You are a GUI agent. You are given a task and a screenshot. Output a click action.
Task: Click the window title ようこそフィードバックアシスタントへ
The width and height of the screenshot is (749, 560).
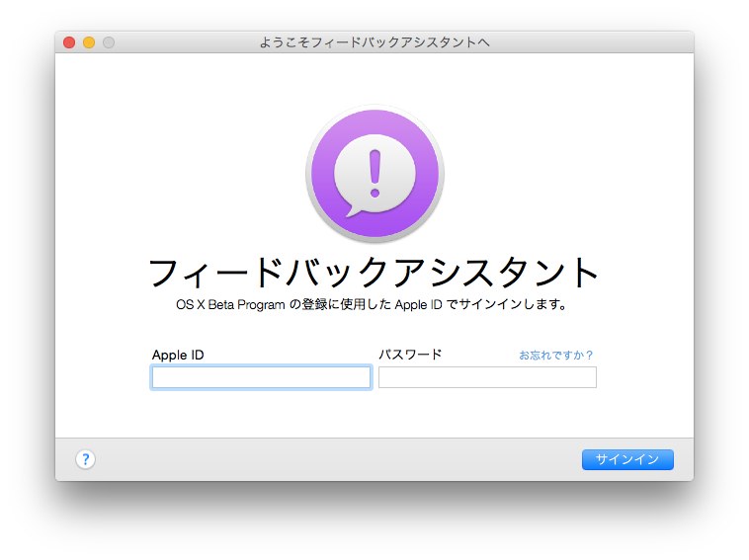pos(374,42)
